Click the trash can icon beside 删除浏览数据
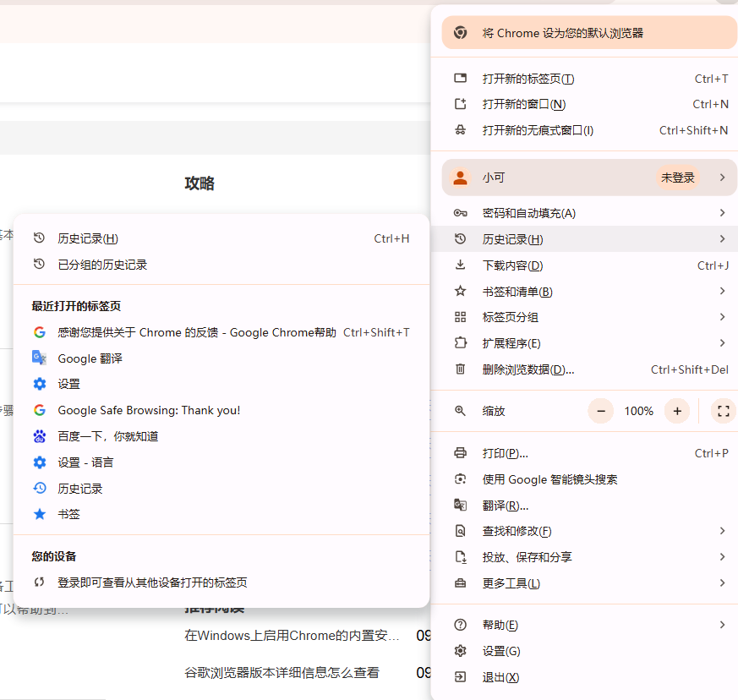The width and height of the screenshot is (738, 700). pos(461,369)
